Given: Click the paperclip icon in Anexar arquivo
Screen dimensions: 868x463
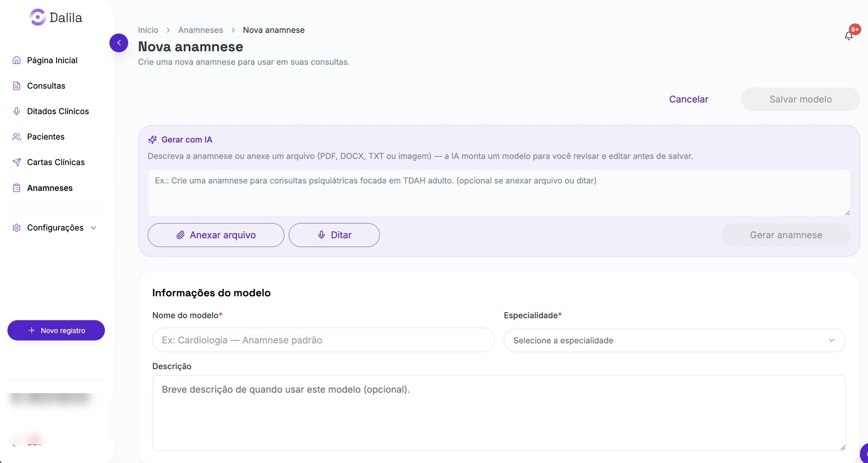Looking at the screenshot, I should coord(180,235).
